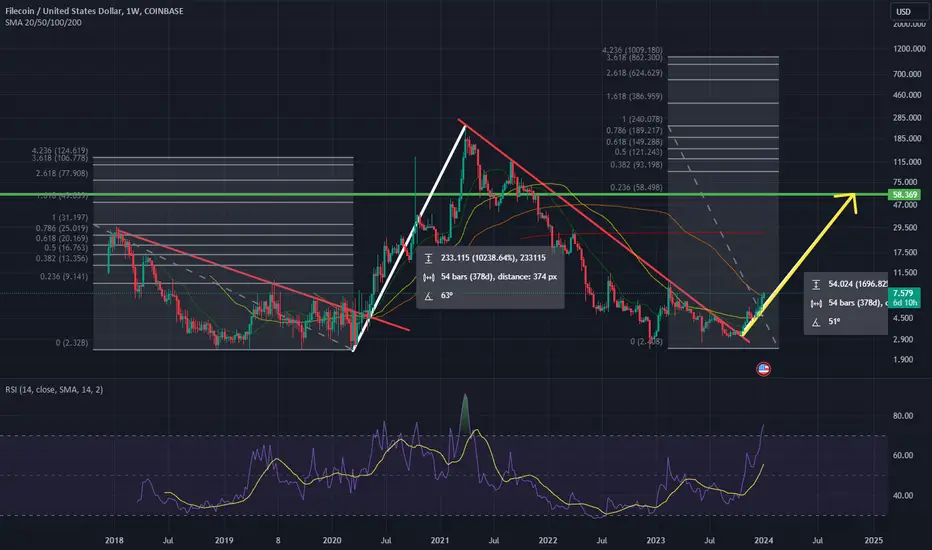
Task: Click the green 58.369 price label
Action: click(x=904, y=194)
